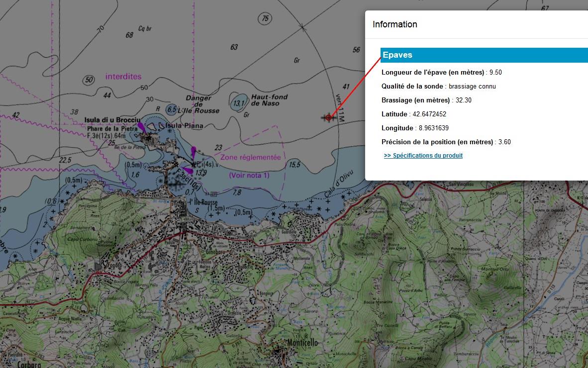Select the Longitude value 8.9631639
This screenshot has width=588, height=368.
click(433, 128)
